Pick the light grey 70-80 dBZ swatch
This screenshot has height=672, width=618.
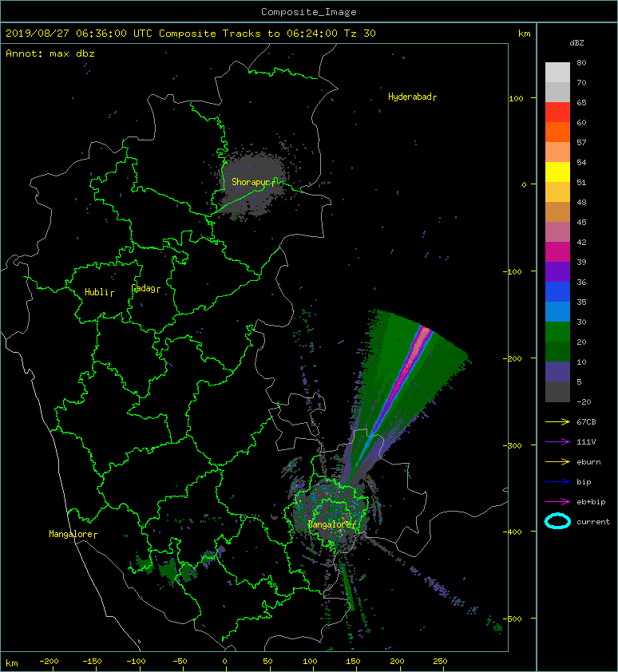(557, 72)
